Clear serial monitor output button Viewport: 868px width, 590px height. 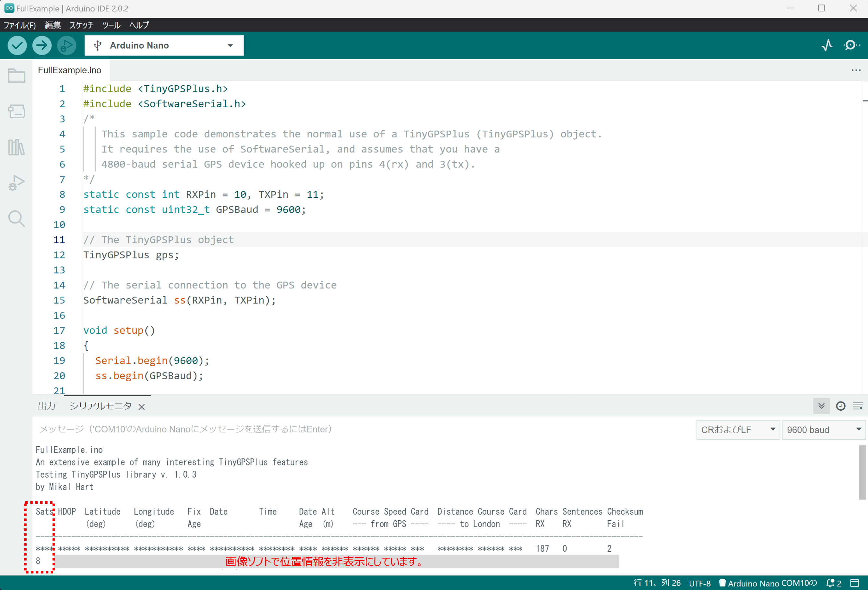tap(858, 406)
